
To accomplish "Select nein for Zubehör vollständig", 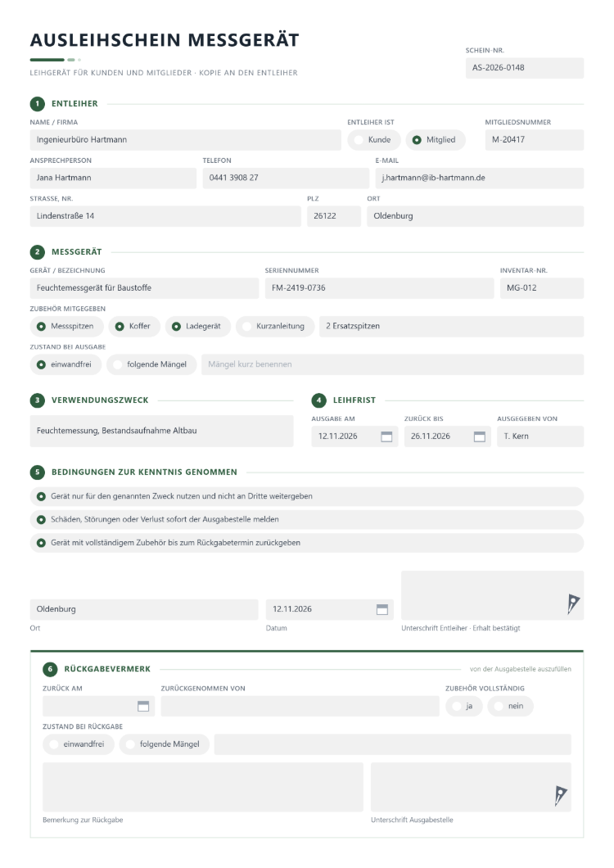I will pyautogui.click(x=510, y=707).
